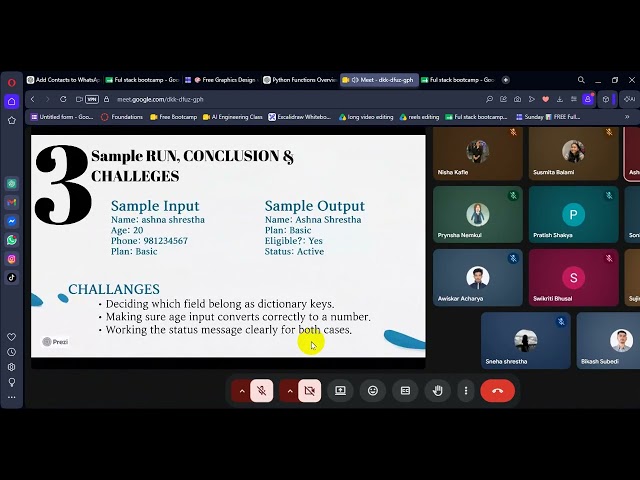Go back with the browser back arrow
The width and height of the screenshot is (640, 480).
coord(33,99)
